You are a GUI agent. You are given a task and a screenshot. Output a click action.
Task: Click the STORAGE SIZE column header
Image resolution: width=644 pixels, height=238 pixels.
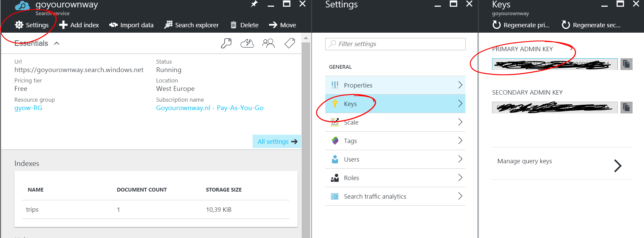224,190
